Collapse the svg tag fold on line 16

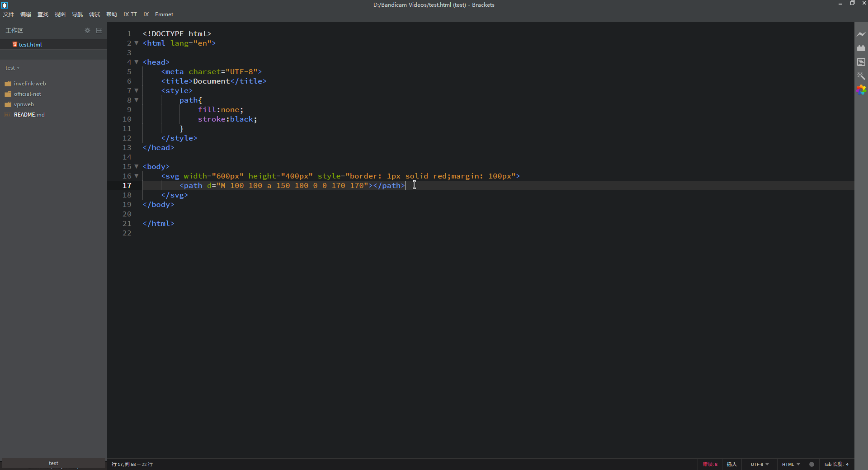coord(137,176)
